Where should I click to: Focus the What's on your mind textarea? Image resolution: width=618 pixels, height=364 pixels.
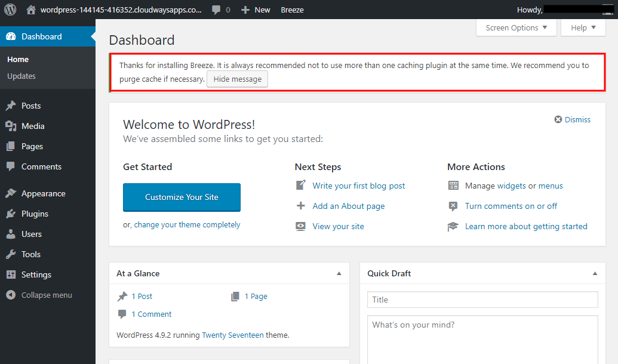click(x=482, y=340)
